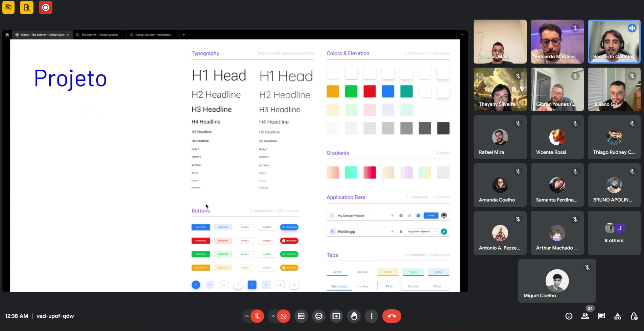Click the darkest gray swatch
This screenshot has width=644, height=331.
tap(443, 128)
